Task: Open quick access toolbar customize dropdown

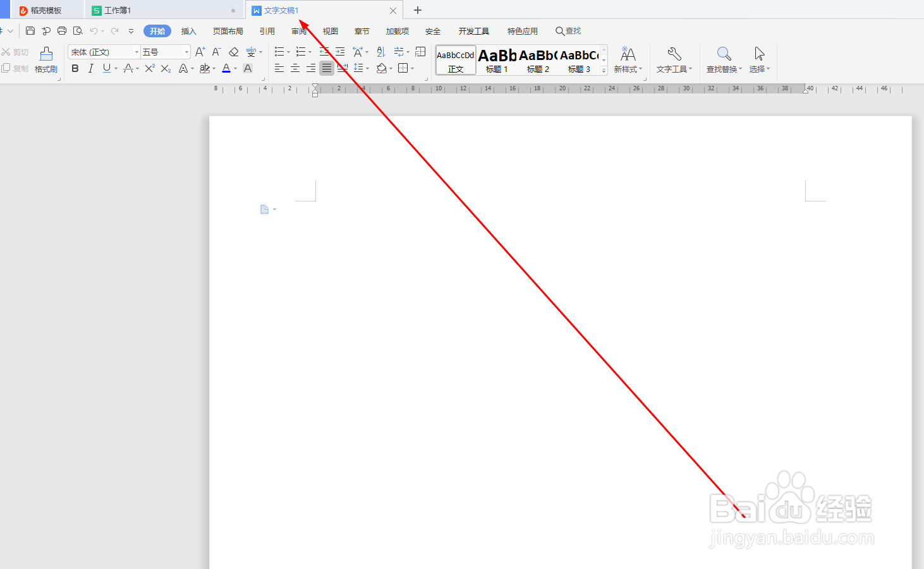Action: tap(131, 31)
